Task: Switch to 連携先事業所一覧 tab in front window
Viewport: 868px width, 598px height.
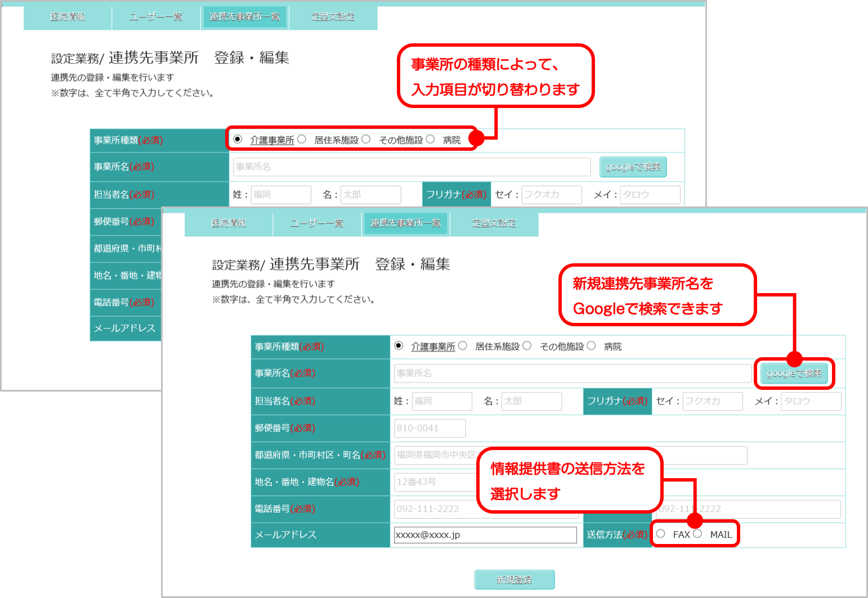Action: click(x=405, y=223)
